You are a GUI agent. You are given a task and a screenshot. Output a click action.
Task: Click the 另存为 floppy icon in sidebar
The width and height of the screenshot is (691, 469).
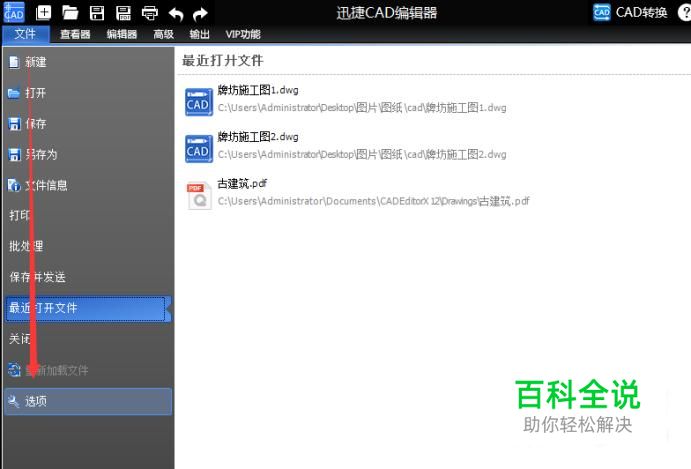click(x=15, y=155)
